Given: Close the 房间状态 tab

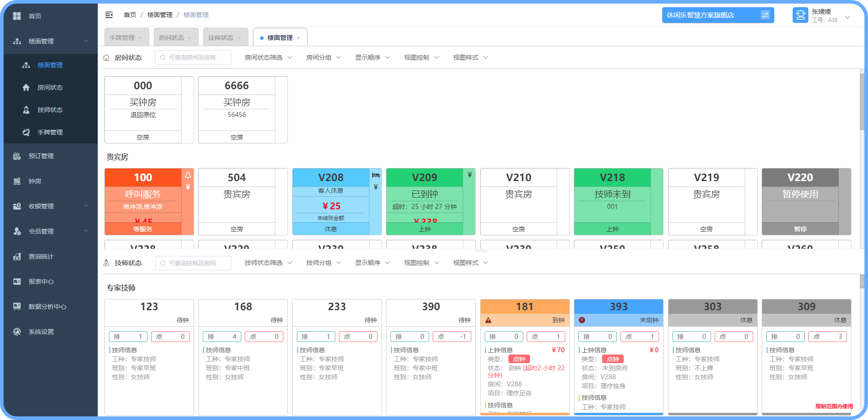Looking at the screenshot, I should coord(190,38).
